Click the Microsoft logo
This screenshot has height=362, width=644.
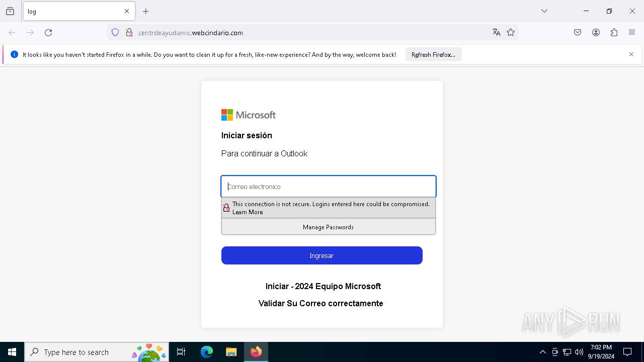(x=249, y=115)
